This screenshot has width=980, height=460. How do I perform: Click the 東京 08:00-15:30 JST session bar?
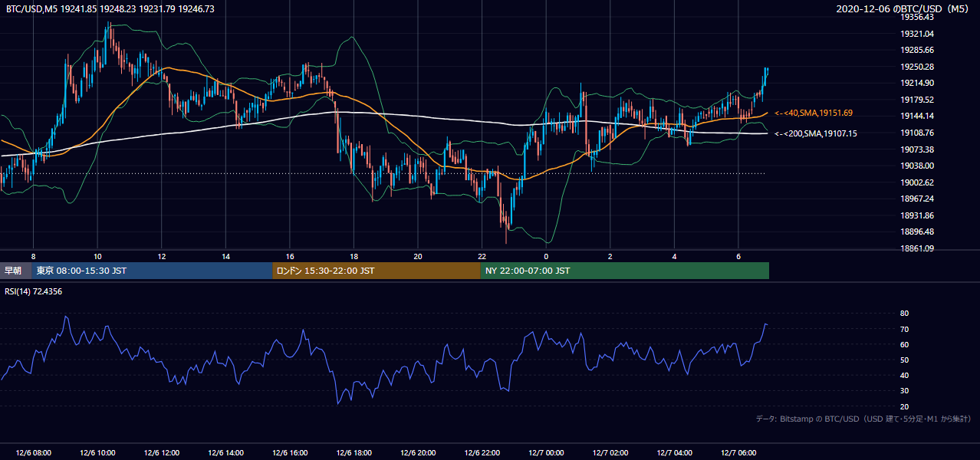[153, 271]
